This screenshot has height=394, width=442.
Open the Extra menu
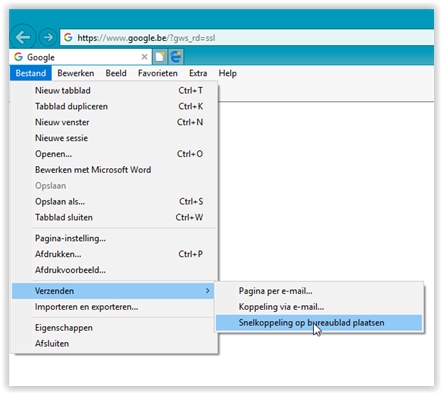(x=198, y=73)
